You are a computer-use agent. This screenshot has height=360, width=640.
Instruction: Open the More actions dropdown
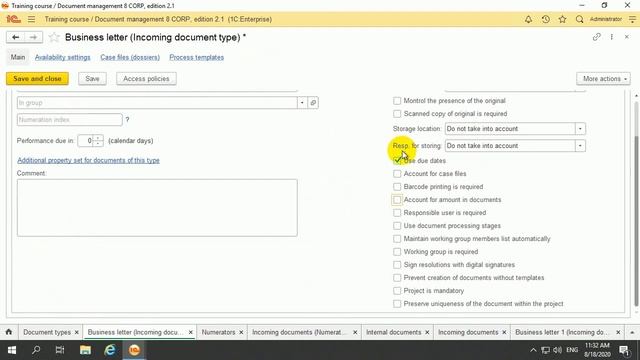(603, 79)
